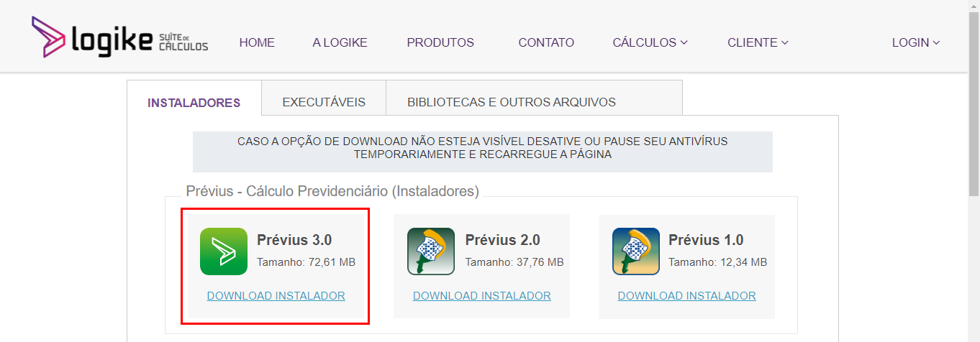This screenshot has height=342, width=980.
Task: Open the CONTATO page
Action: point(546,42)
